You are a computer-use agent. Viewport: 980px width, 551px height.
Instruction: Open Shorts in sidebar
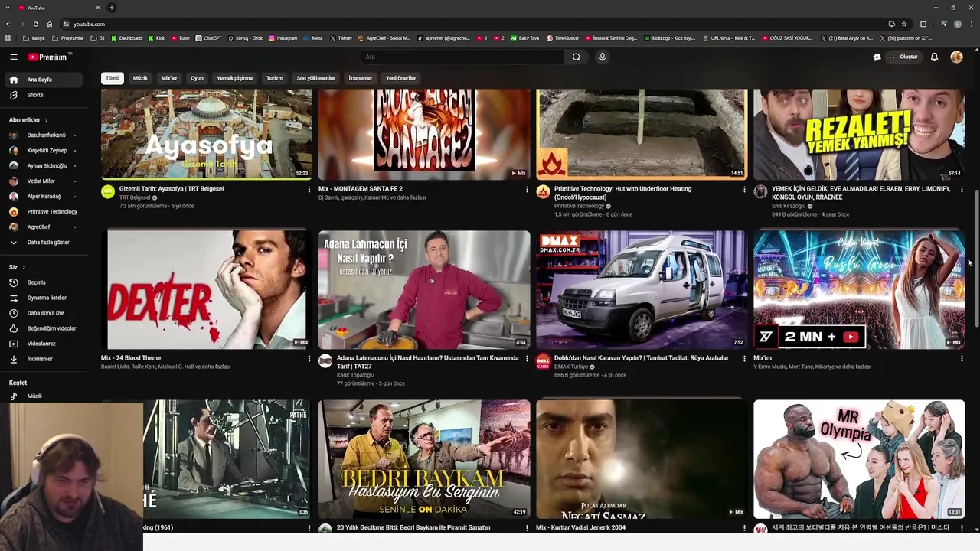44,95
